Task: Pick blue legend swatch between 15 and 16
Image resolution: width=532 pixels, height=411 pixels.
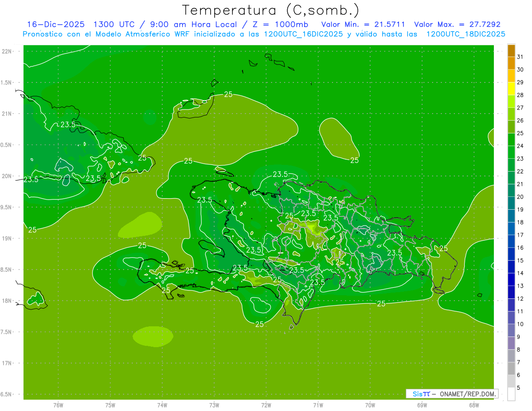Action: pos(511,254)
